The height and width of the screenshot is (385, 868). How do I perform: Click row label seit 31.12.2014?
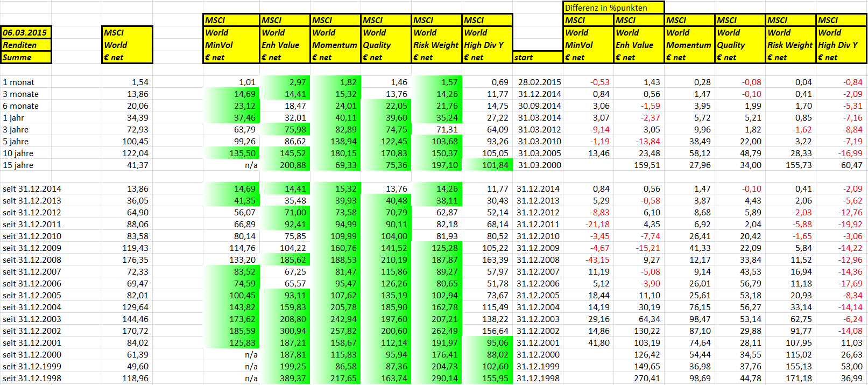[x=32, y=189]
